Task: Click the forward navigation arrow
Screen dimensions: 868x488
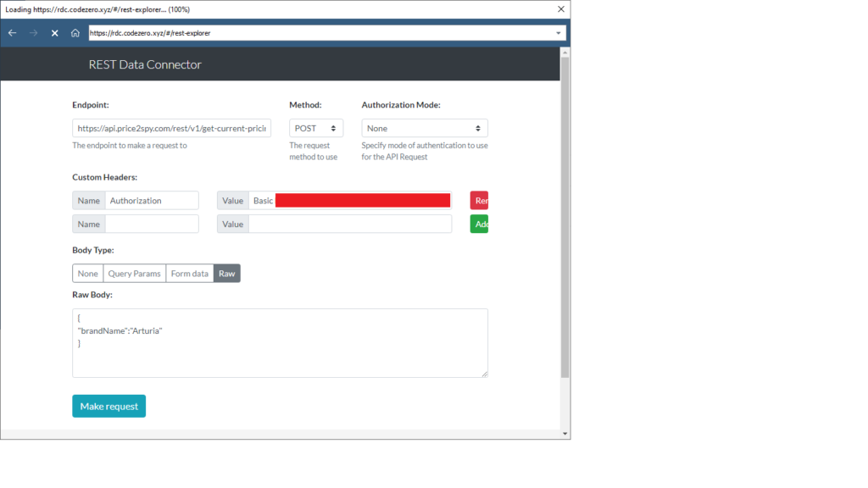Action: (33, 33)
